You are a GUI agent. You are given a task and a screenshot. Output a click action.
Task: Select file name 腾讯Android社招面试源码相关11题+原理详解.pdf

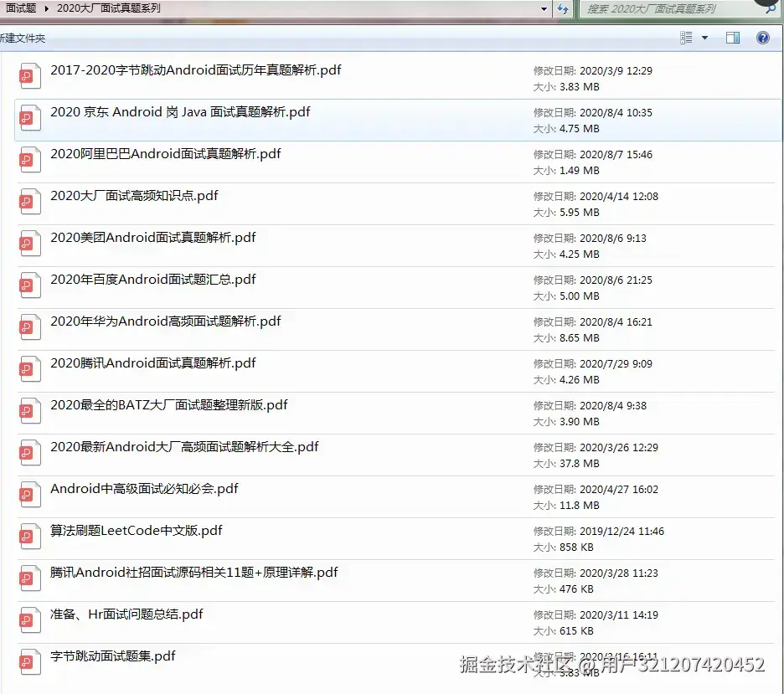[194, 573]
